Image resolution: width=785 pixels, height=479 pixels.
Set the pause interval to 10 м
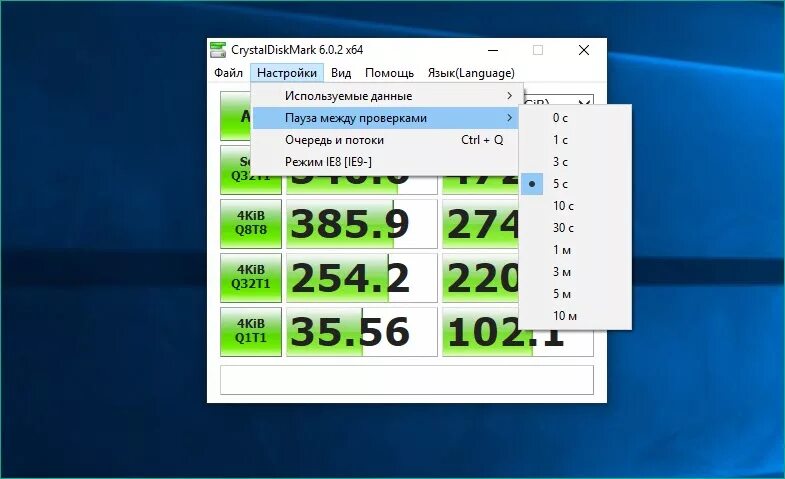[x=575, y=316]
